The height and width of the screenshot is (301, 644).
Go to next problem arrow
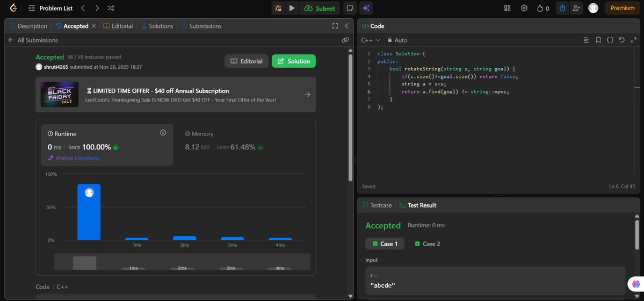[97, 8]
